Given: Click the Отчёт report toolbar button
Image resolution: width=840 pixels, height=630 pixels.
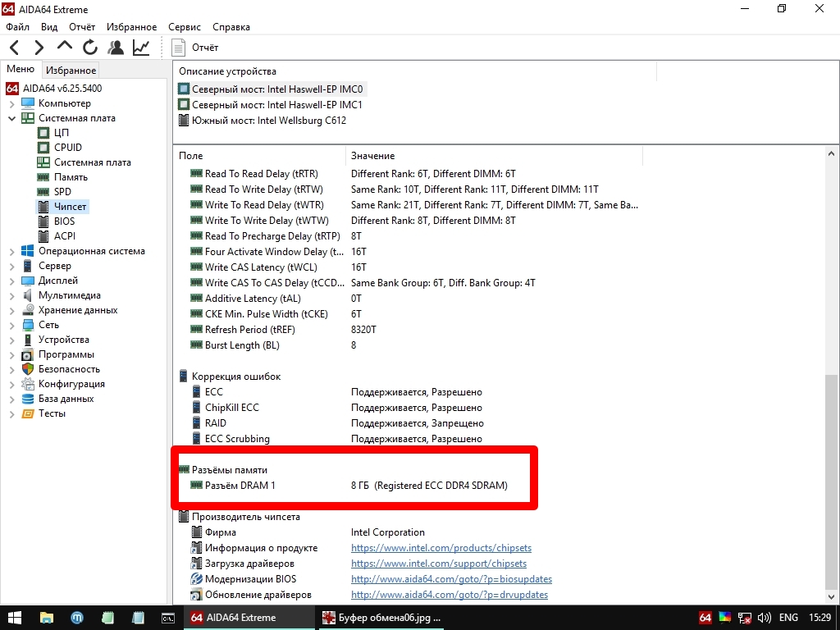Looking at the screenshot, I should tap(195, 48).
